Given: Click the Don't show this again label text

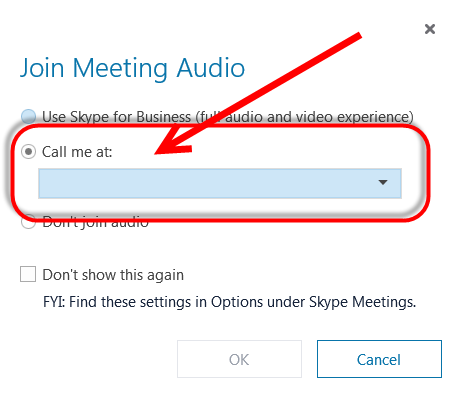Looking at the screenshot, I should [x=113, y=275].
